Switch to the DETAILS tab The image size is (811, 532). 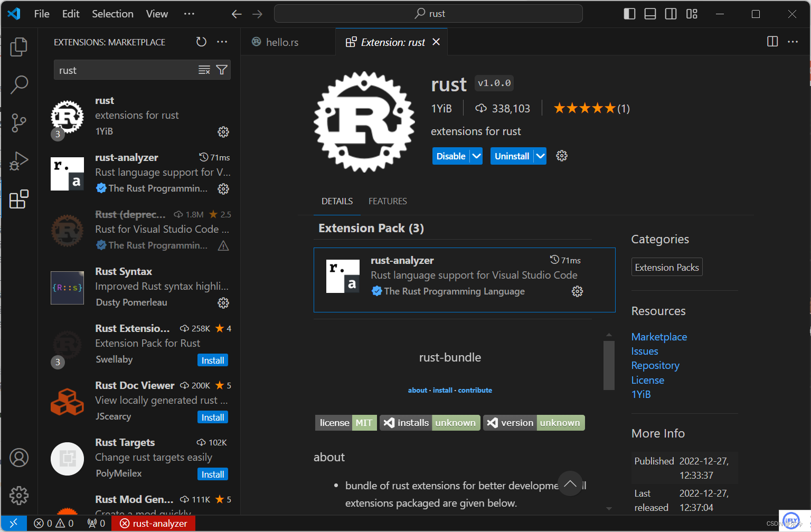337,201
